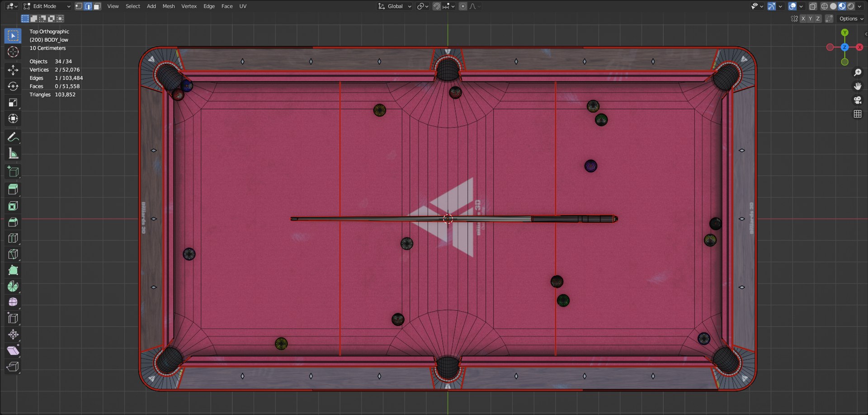Open the View menu
The height and width of the screenshot is (415, 868).
click(x=113, y=6)
